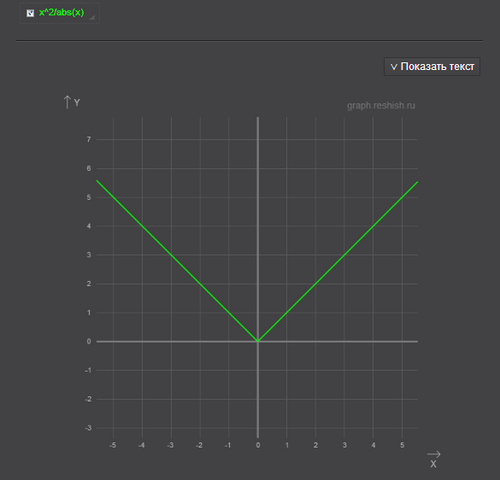Click the Y axis letter label
The image size is (500, 480).
[x=77, y=103]
